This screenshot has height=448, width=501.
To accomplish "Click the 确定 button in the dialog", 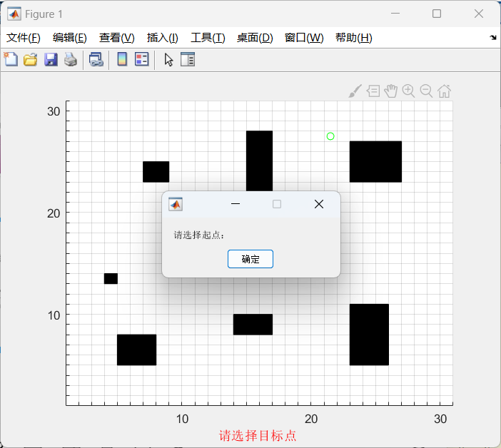I will click(250, 259).
